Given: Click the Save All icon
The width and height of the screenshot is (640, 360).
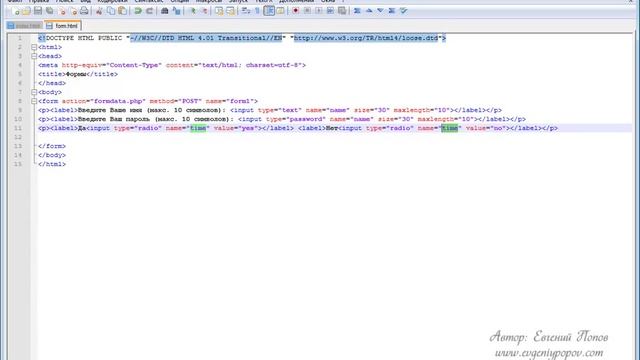Looking at the screenshot, I should click(x=50, y=11).
